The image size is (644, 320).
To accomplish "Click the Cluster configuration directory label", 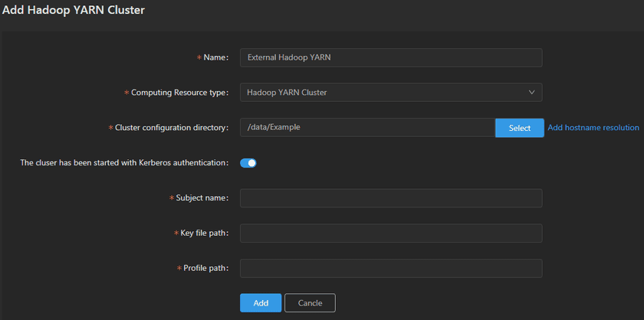I will 171,128.
